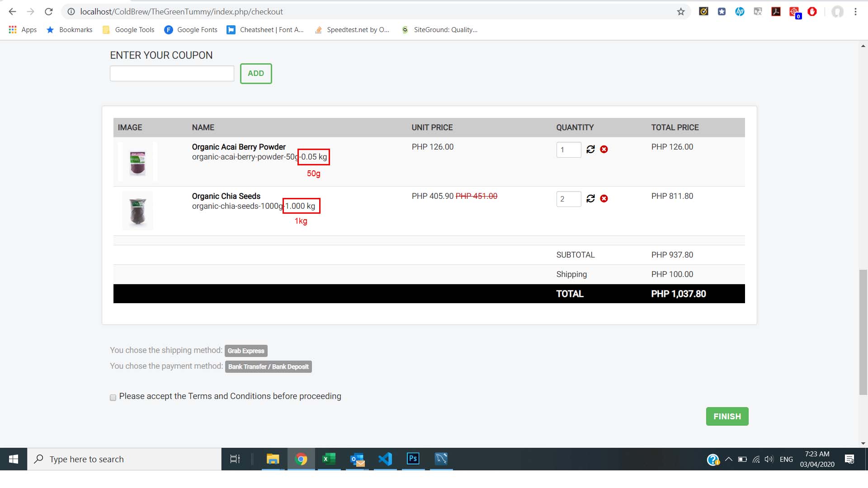Screen dimensions: 868x488
Task: Click the ADD coupon button
Action: (x=256, y=74)
